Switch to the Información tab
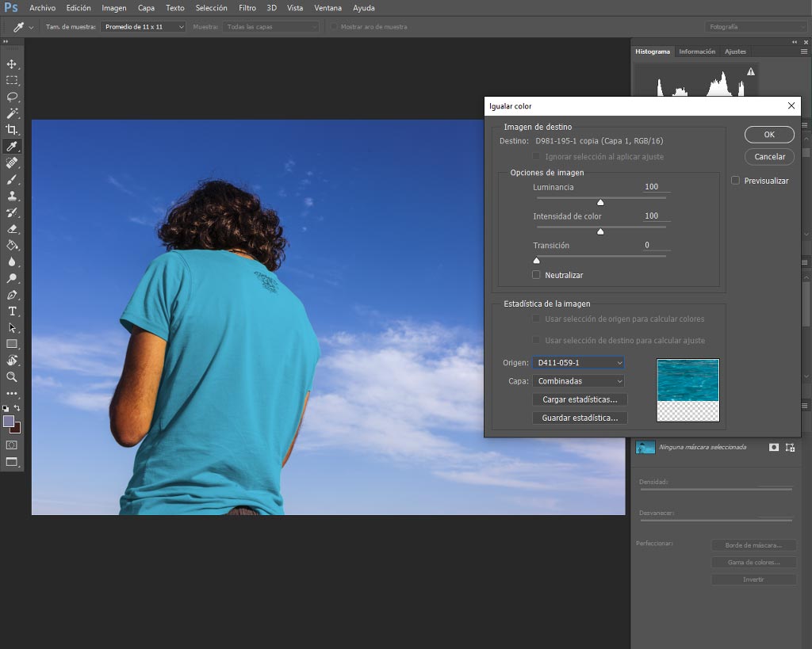 697,52
